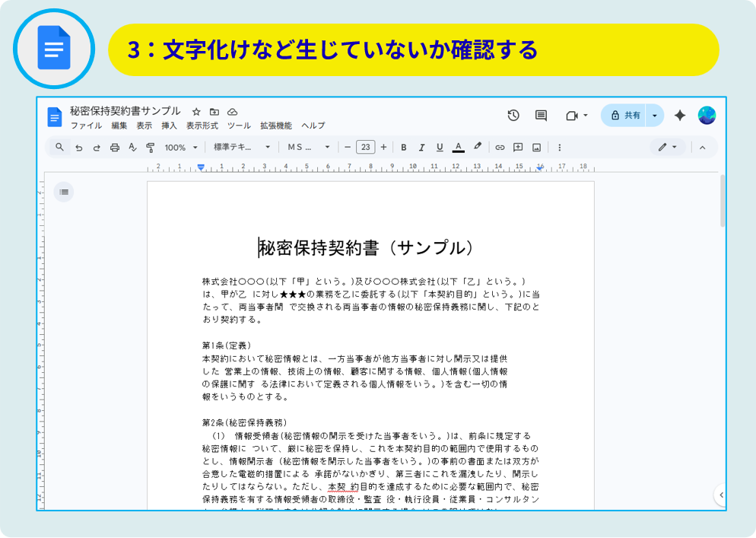Toggle underline formatting
Image resolution: width=756 pixels, height=538 pixels.
(440, 148)
